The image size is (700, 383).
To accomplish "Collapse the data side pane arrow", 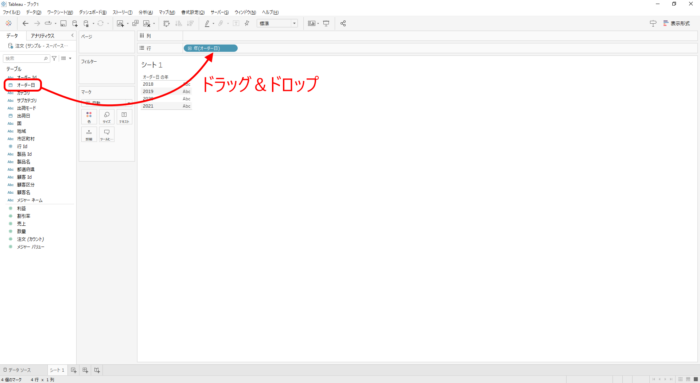I will click(x=72, y=35).
